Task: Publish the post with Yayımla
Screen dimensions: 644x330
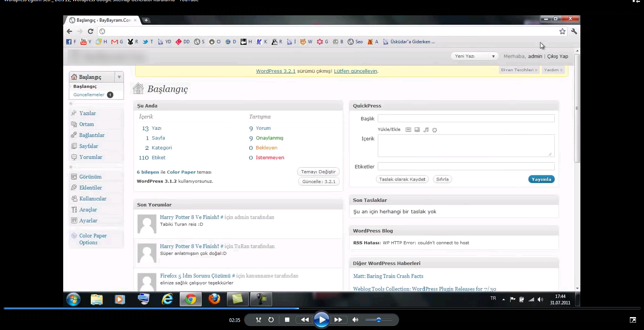Action: [x=541, y=179]
